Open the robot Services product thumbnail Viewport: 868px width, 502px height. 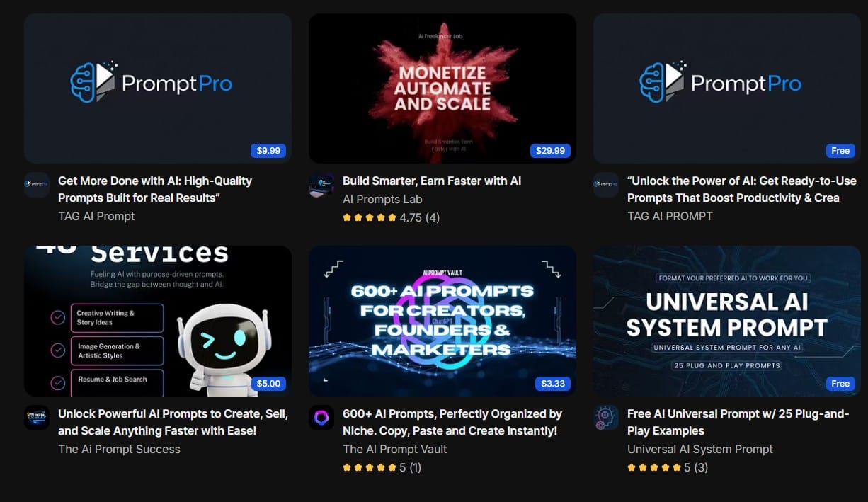(158, 321)
